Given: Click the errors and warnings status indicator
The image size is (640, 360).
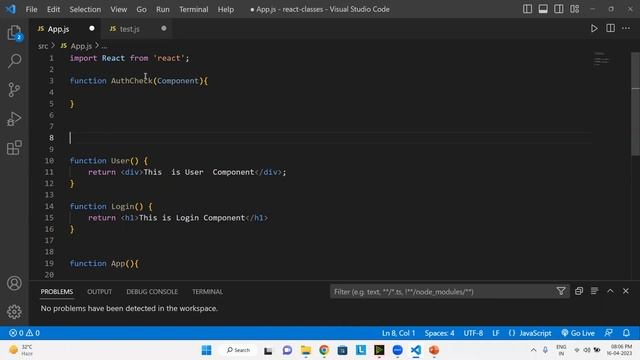Looking at the screenshot, I should point(24,333).
